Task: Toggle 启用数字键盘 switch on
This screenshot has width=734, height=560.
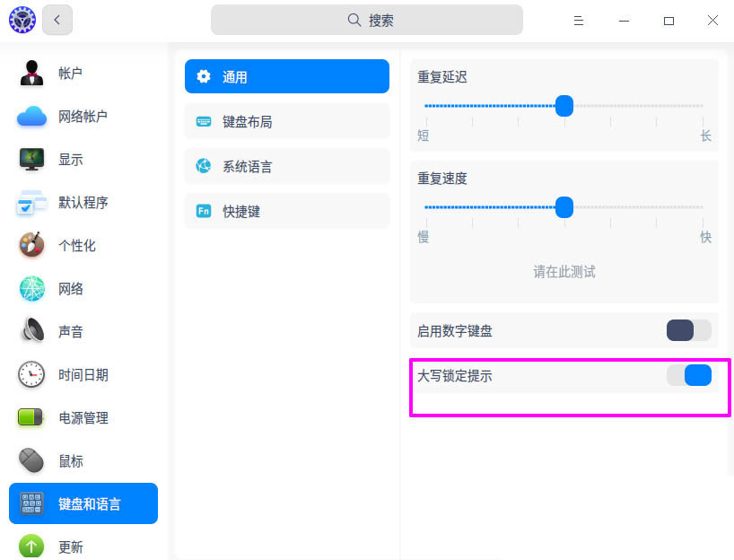Action: (x=687, y=330)
